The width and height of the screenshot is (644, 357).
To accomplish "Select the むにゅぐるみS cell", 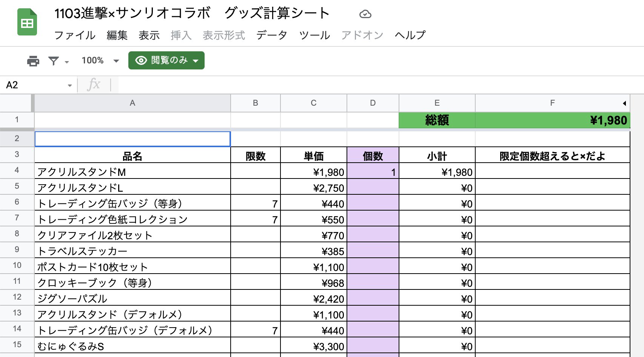I will tap(132, 345).
